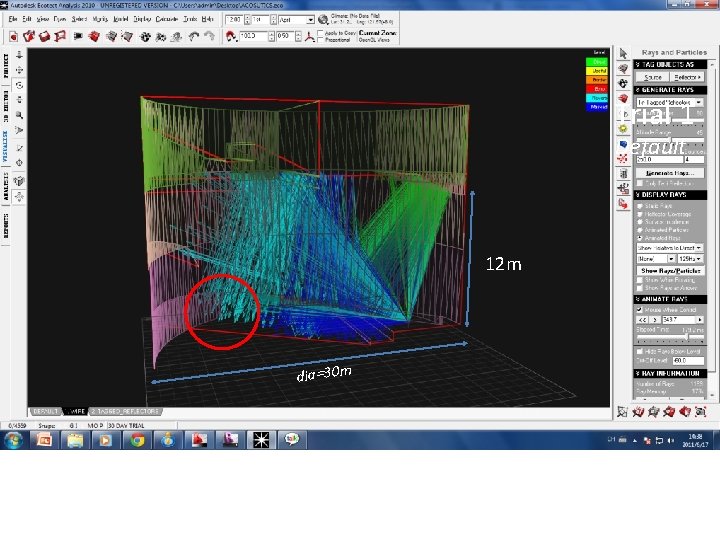720x540 pixels.
Task: Open the Calculate menu
Action: [167, 19]
